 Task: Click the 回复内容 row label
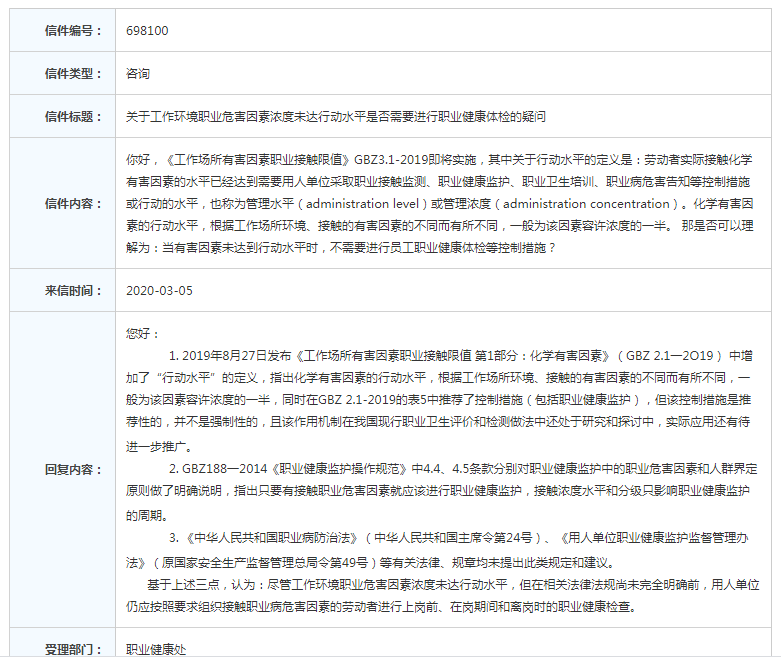73,469
